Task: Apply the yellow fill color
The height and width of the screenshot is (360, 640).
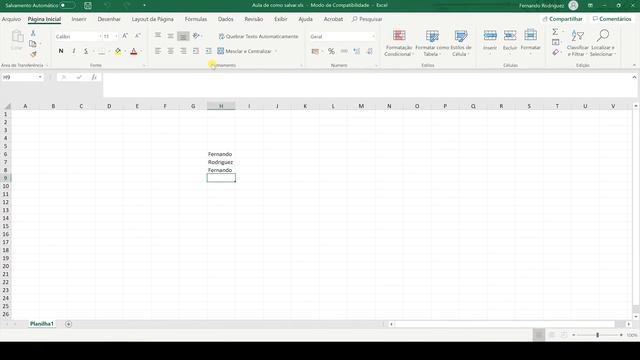Action: coord(118,51)
